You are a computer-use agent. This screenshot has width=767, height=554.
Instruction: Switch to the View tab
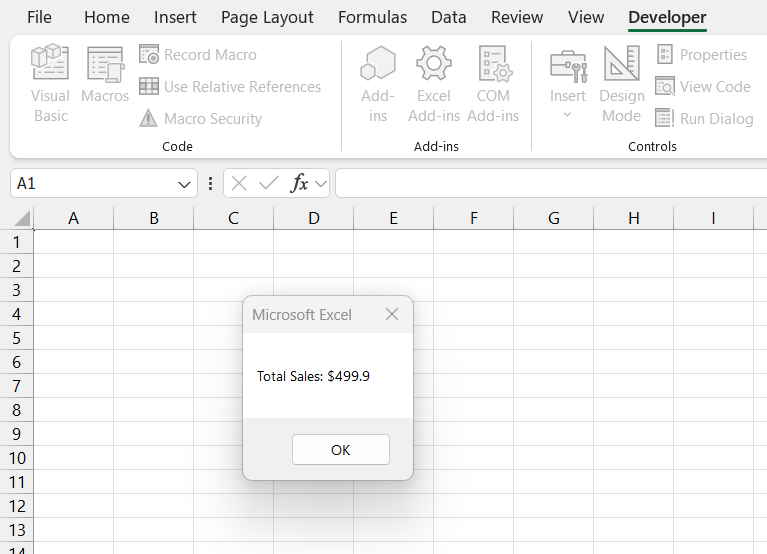pos(586,17)
